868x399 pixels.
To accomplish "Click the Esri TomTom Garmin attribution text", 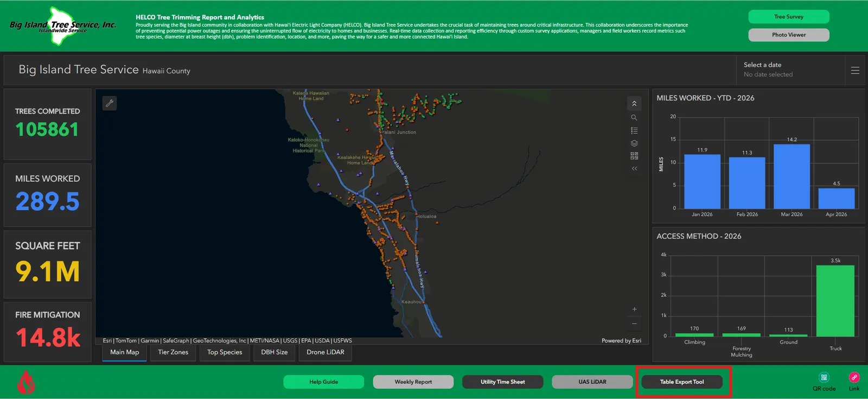I will tap(227, 341).
